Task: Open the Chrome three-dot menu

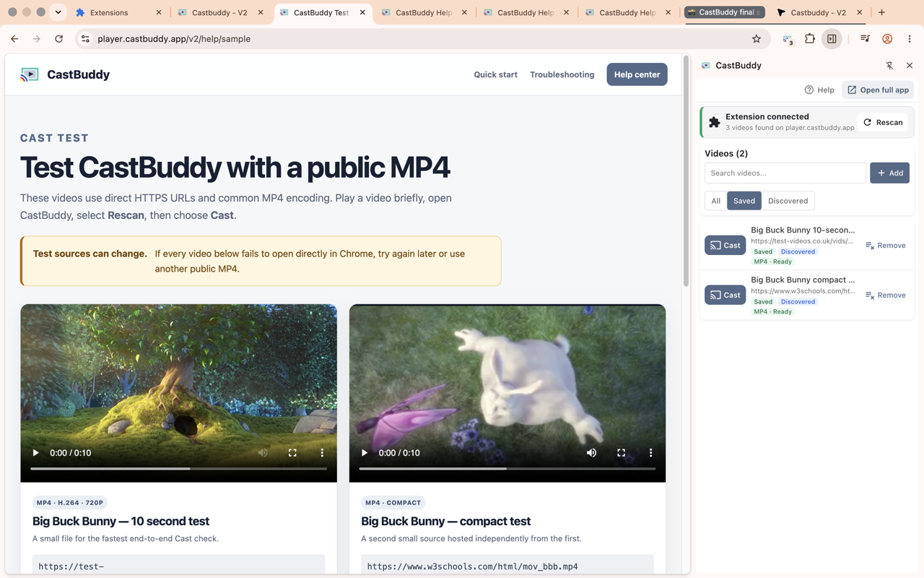Action: tap(910, 39)
